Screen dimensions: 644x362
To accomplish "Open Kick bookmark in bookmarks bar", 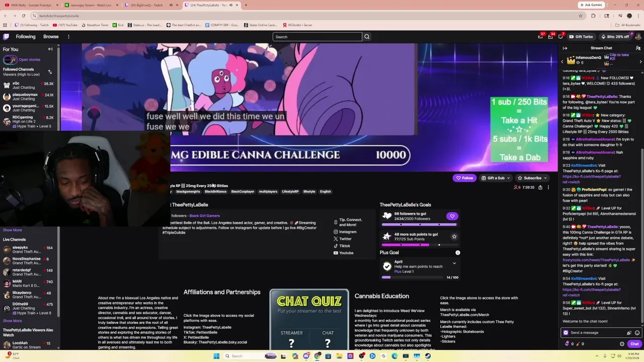I will [x=118, y=25].
